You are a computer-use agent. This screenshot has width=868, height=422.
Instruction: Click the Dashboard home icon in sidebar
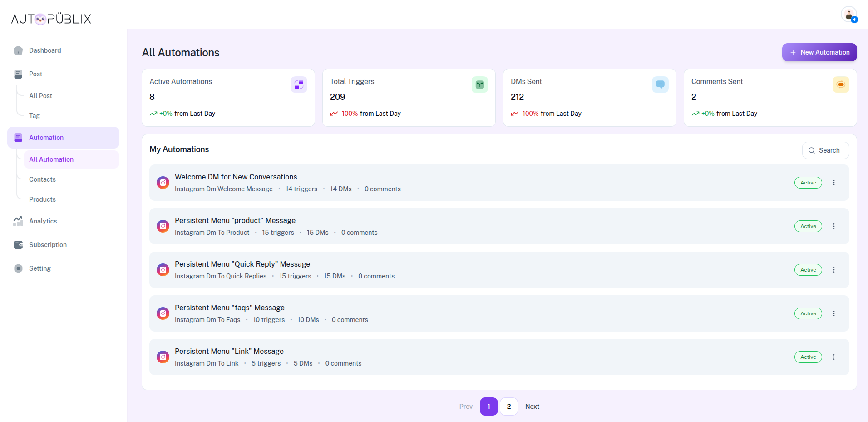18,50
